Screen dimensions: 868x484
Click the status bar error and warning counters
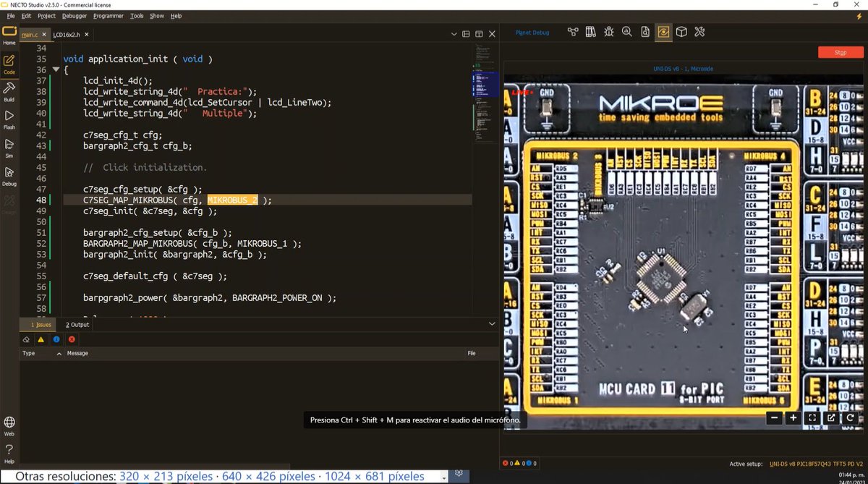click(x=519, y=463)
